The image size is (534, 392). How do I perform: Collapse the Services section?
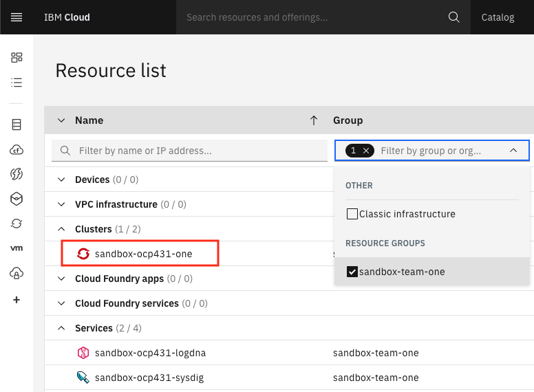pos(61,328)
